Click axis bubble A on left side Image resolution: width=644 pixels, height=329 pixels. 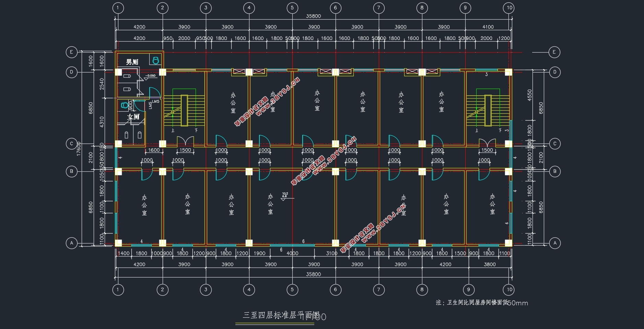pyautogui.click(x=71, y=243)
